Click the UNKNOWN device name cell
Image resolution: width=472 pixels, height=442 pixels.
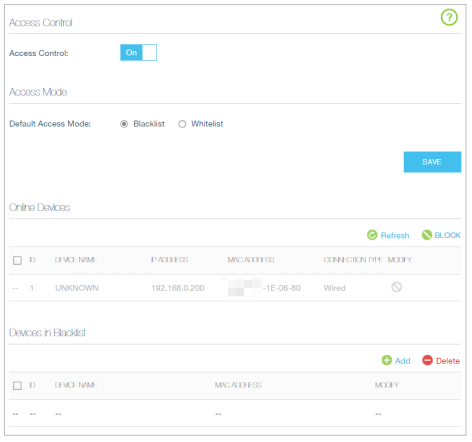77,288
